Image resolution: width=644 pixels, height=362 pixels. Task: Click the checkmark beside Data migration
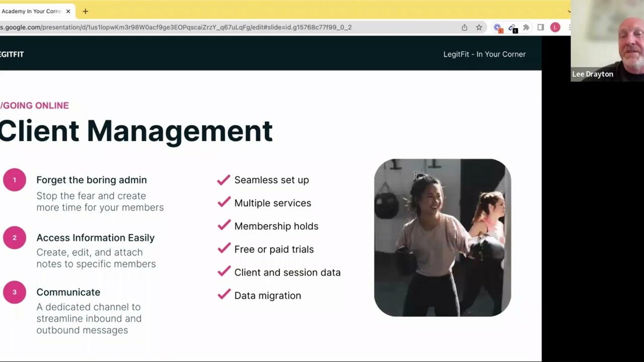(x=224, y=295)
